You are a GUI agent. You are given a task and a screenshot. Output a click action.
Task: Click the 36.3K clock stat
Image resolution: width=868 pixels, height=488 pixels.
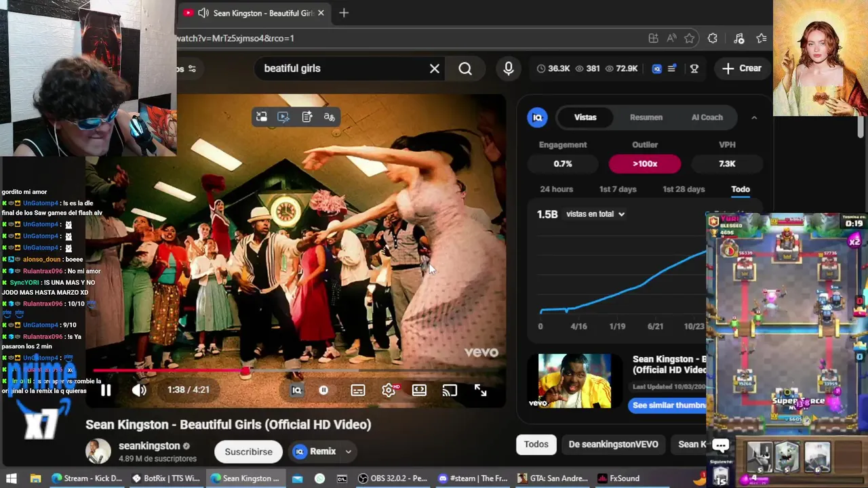553,68
